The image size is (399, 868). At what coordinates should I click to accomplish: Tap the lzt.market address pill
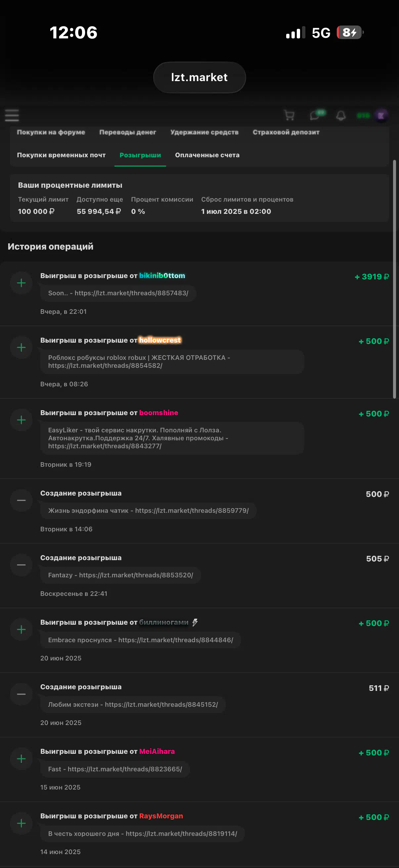pos(199,77)
